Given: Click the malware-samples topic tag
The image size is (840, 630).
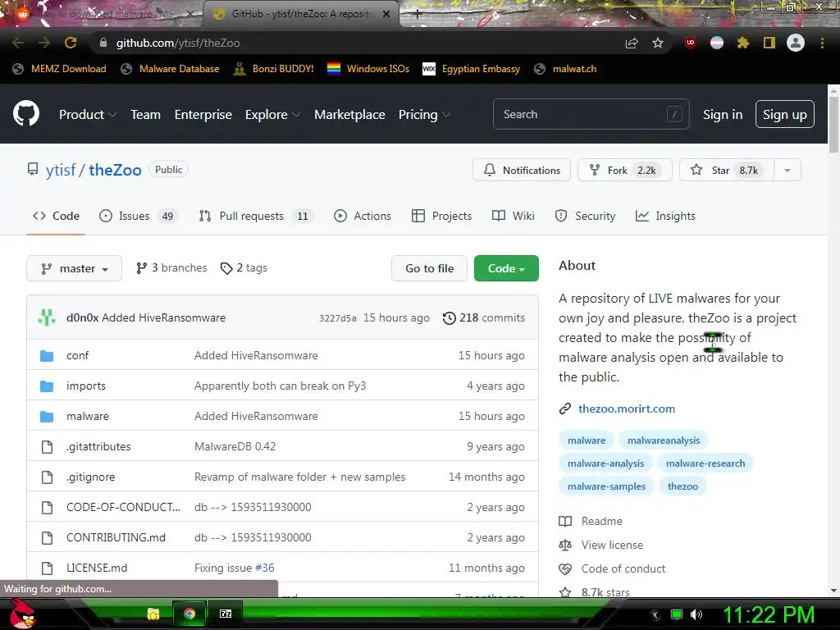Looking at the screenshot, I should click(606, 486).
